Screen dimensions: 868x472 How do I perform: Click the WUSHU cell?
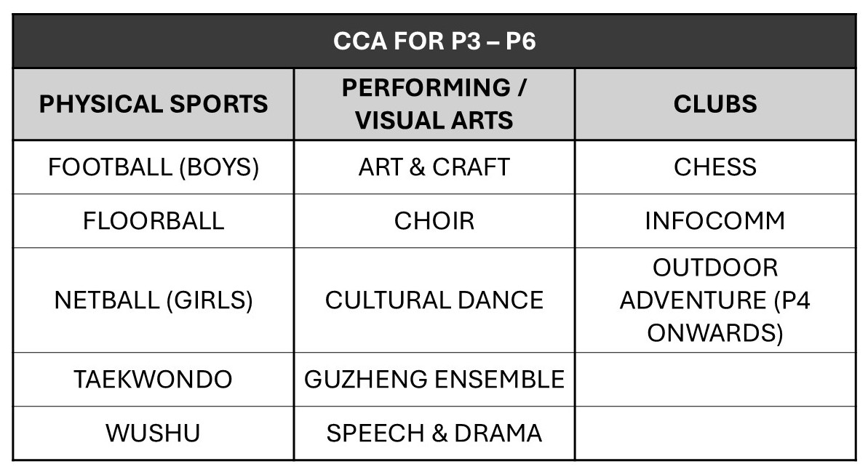coord(154,433)
